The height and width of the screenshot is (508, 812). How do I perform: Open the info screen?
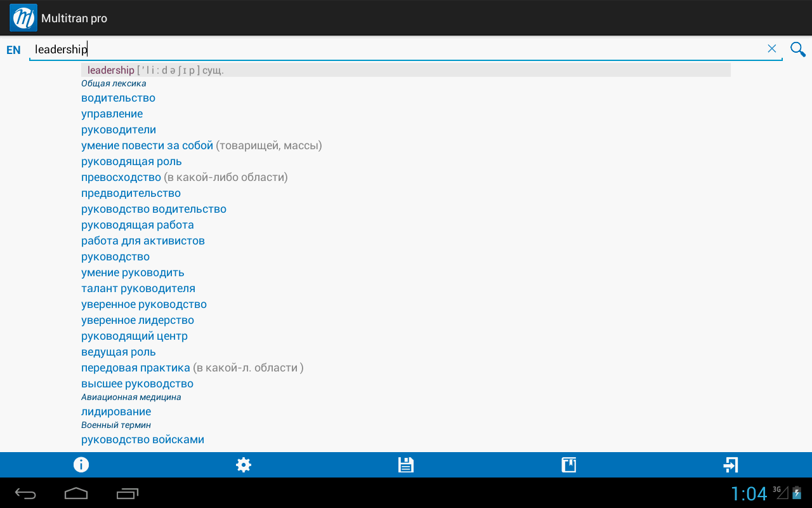tap(81, 464)
